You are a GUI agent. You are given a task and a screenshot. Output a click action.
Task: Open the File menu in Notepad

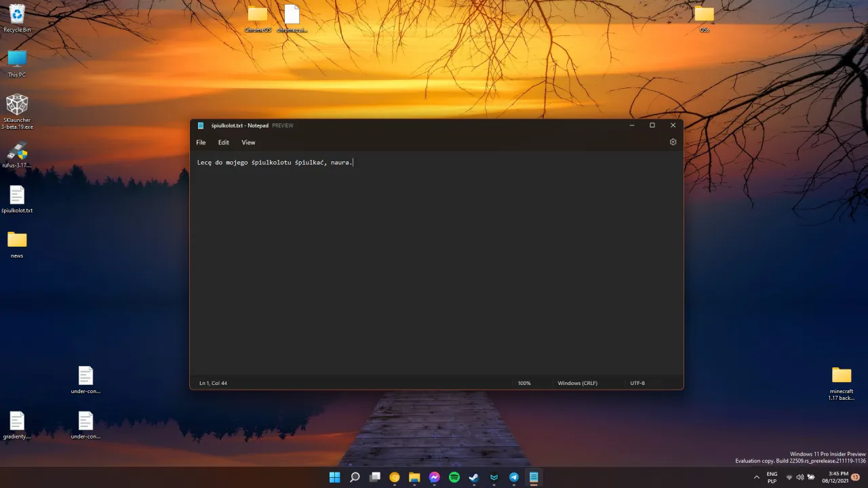(201, 142)
